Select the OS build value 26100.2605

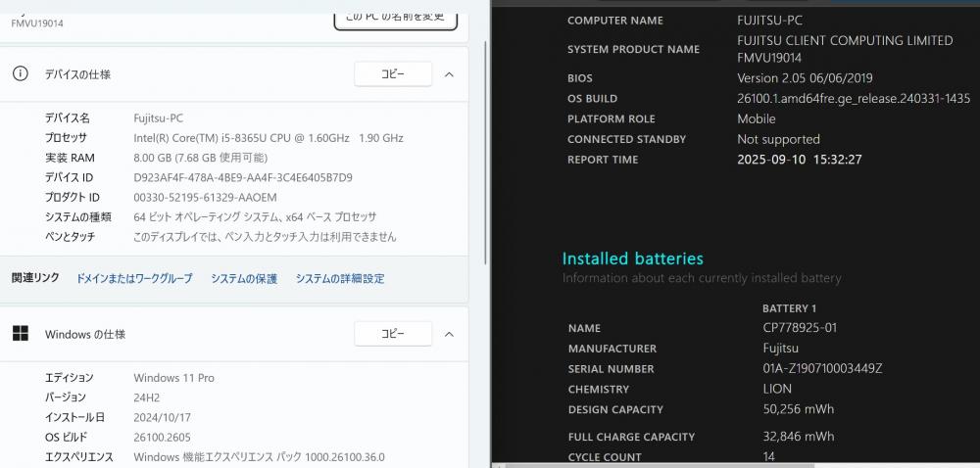(163, 438)
